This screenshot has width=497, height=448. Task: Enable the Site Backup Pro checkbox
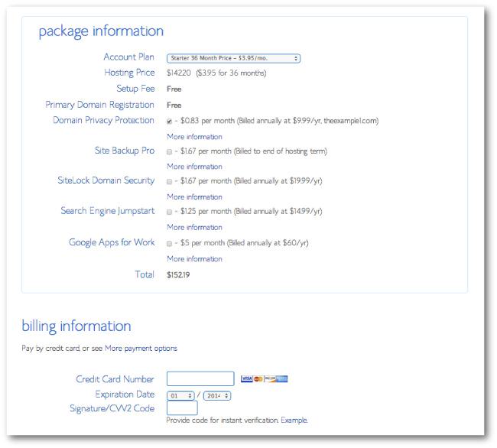(x=169, y=152)
